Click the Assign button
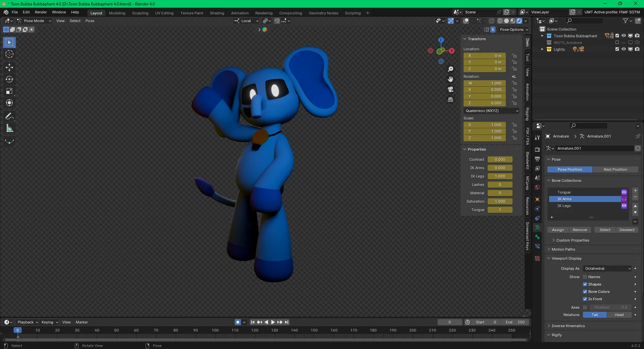The width and height of the screenshot is (644, 349). coord(558,230)
